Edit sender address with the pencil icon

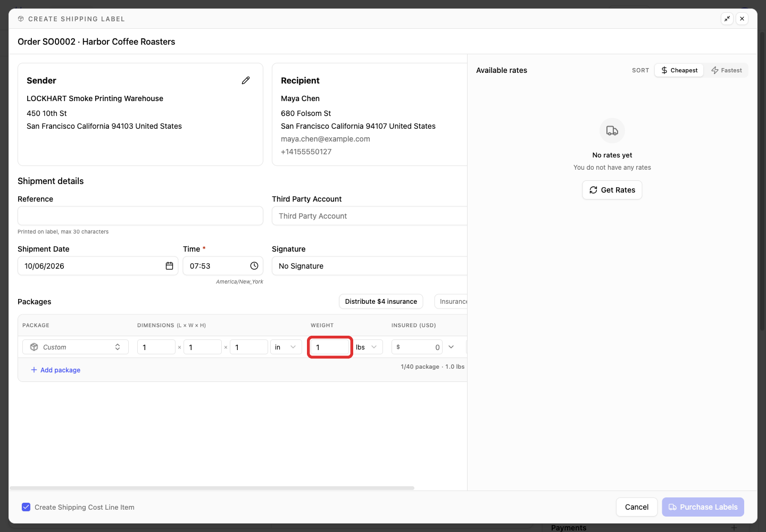pyautogui.click(x=246, y=80)
